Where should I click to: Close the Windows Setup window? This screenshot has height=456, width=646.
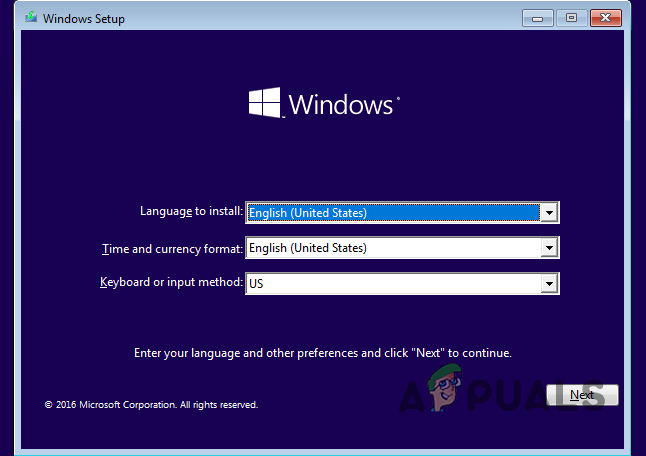coord(605,18)
